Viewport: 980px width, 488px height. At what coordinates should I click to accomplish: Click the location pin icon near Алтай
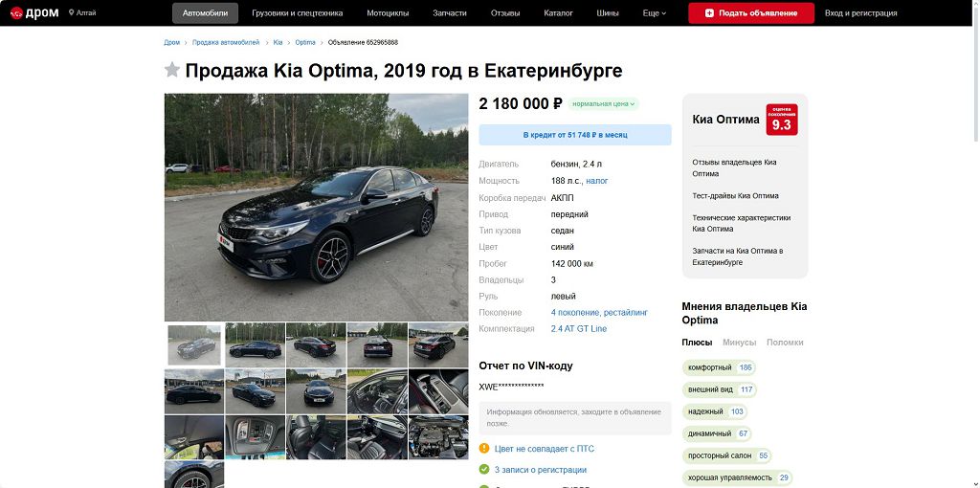point(71,12)
